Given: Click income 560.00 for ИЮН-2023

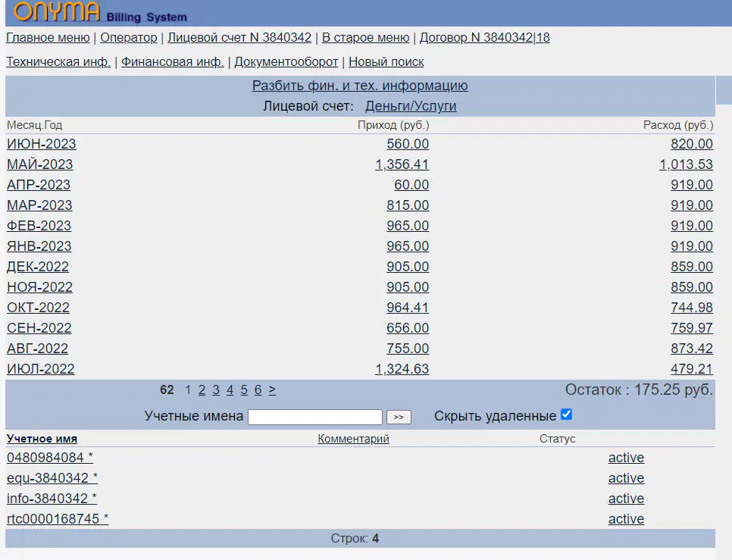Looking at the screenshot, I should click(x=408, y=144).
